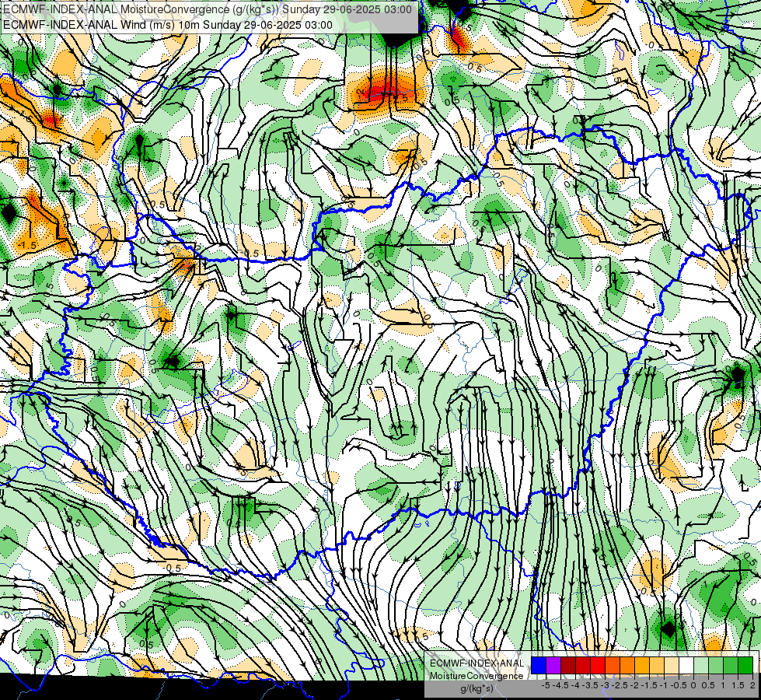761x700 pixels.
Task: Click the blue swatch in the legend
Action: (x=539, y=665)
